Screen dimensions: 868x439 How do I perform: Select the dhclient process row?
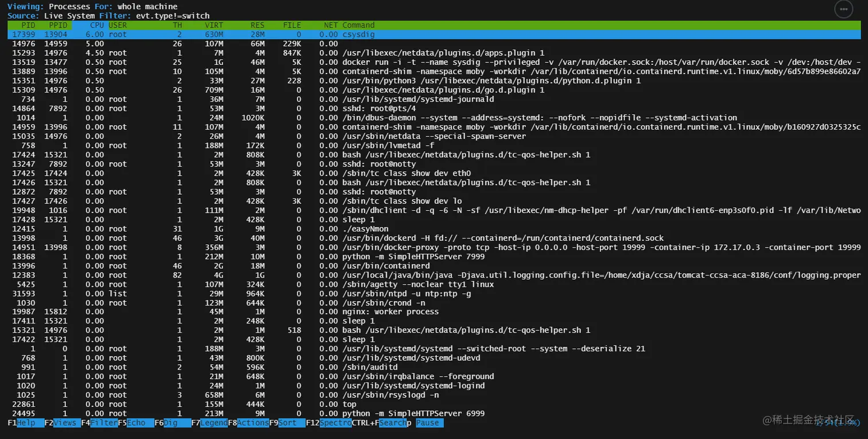click(x=434, y=210)
